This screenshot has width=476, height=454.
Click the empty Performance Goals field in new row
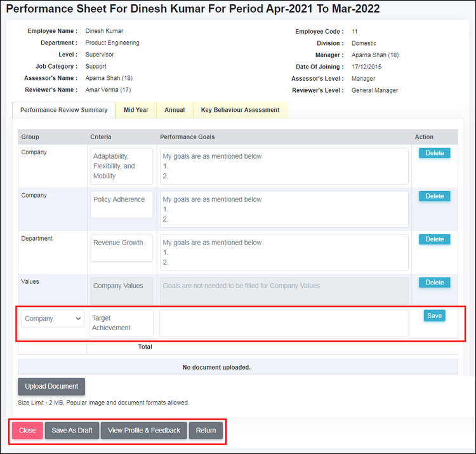[284, 323]
